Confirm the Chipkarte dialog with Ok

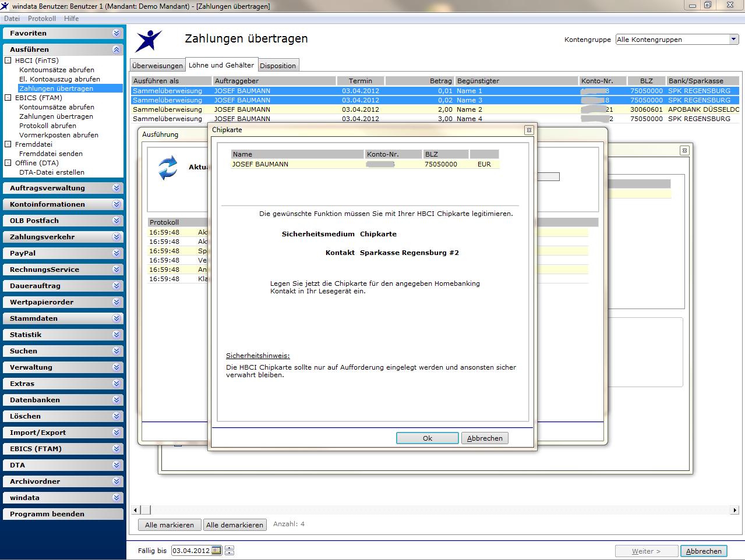428,438
